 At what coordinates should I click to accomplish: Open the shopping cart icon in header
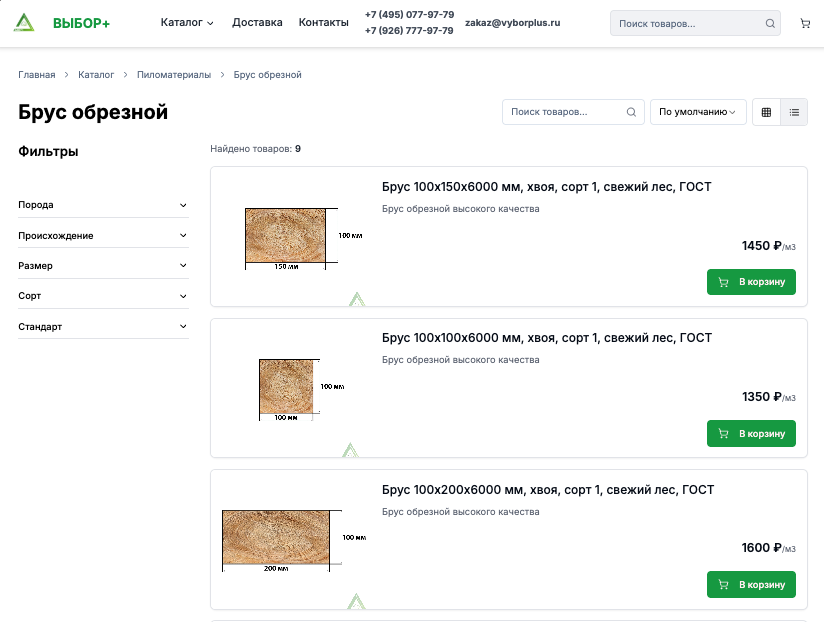[805, 23]
